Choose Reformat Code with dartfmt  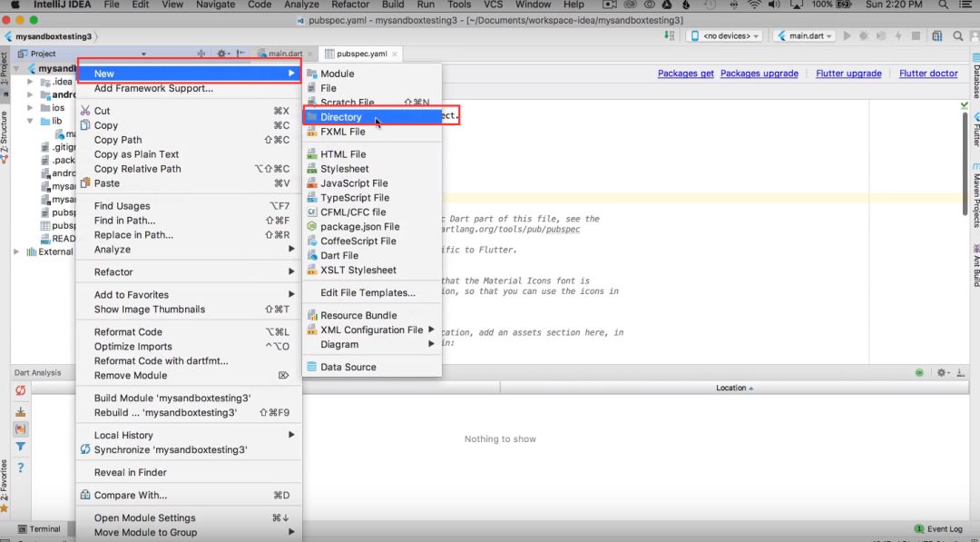click(x=189, y=360)
